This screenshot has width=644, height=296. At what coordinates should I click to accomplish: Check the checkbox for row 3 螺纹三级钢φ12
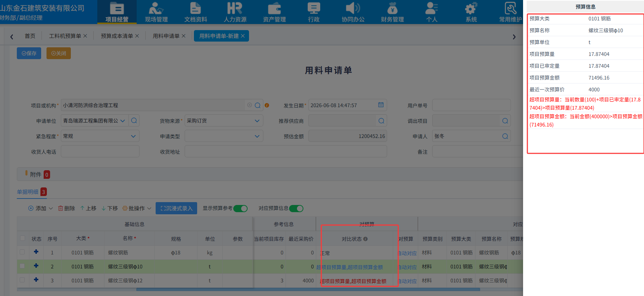tap(22, 280)
